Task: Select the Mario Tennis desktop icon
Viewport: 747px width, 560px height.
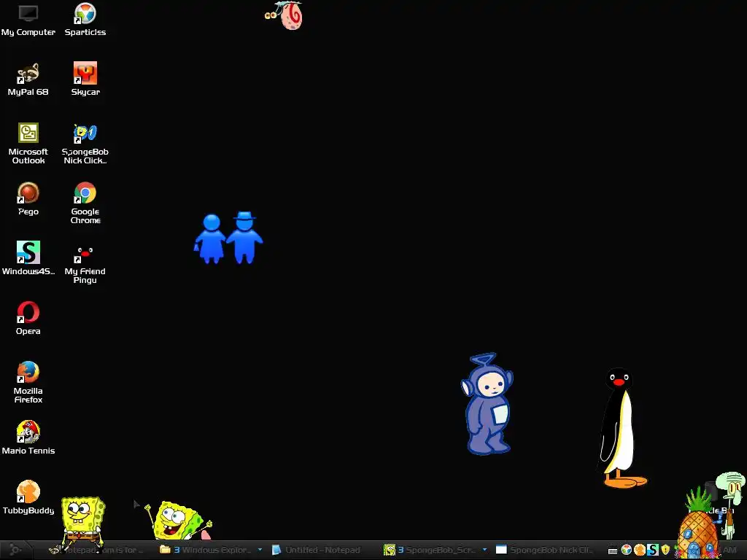Action: pos(28,438)
